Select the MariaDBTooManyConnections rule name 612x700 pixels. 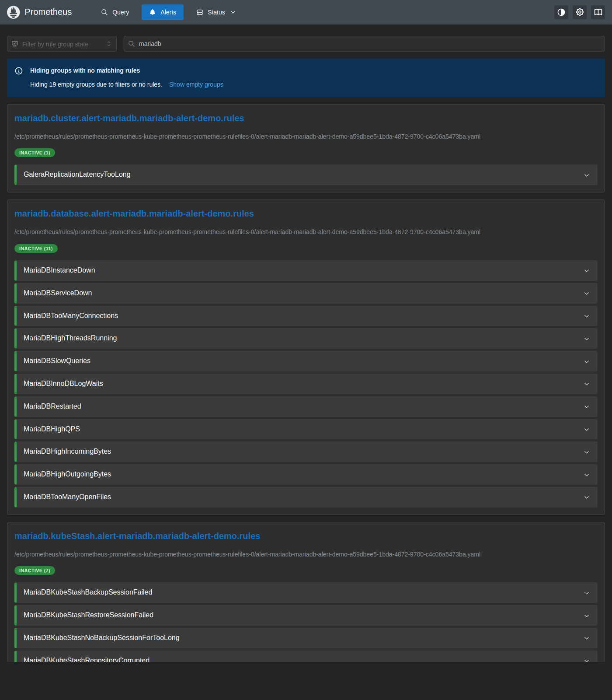(71, 315)
